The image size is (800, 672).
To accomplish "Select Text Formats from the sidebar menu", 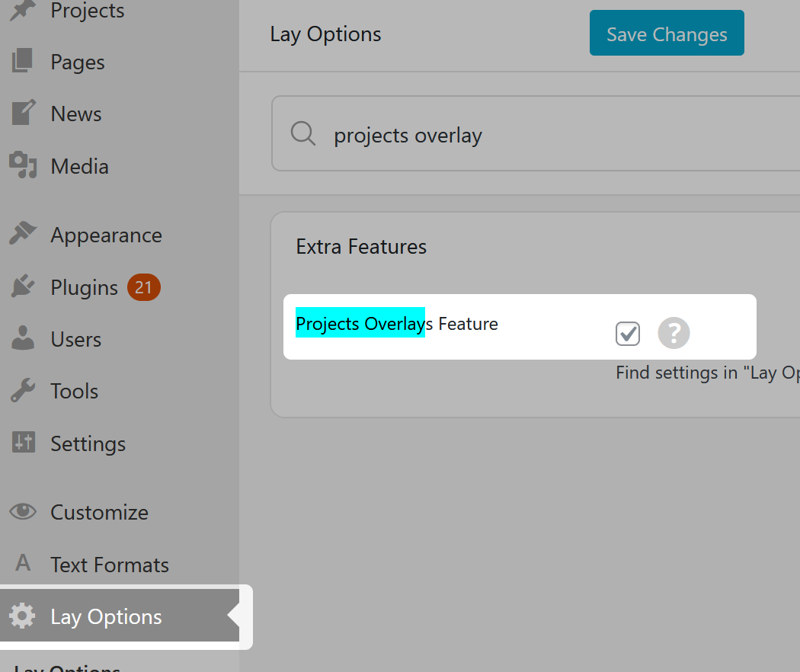I will coord(109,564).
